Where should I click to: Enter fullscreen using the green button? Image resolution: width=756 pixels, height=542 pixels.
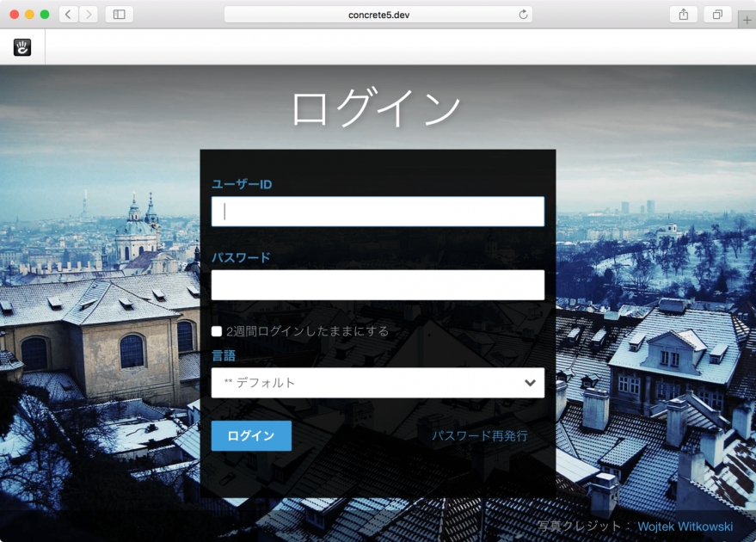(45, 15)
